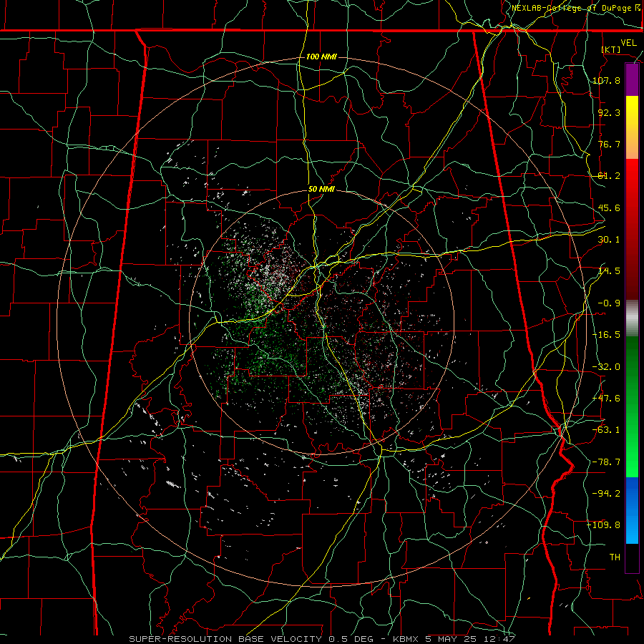This screenshot has height=644, width=644.
Task: Click the "TH" legend label
Action: [x=615, y=557]
